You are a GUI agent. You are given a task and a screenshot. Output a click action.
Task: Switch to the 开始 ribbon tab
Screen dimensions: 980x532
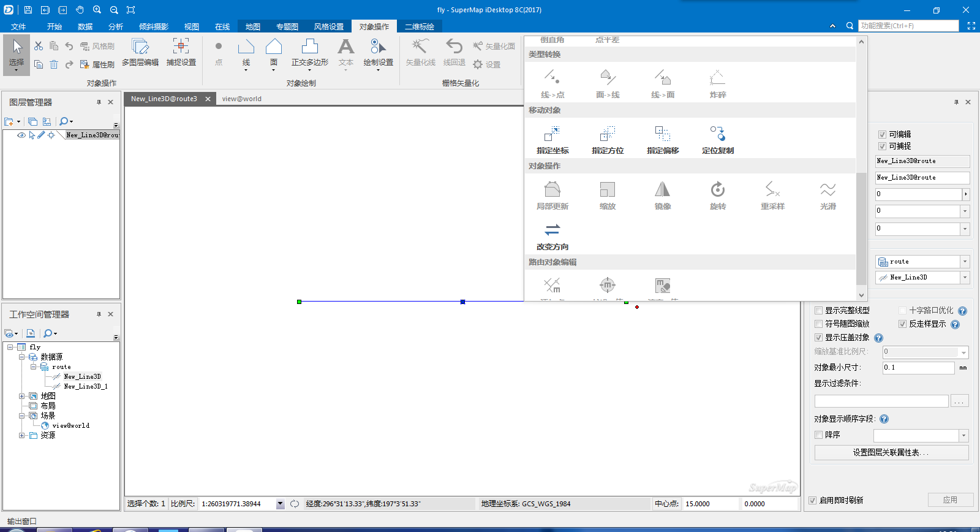55,26
